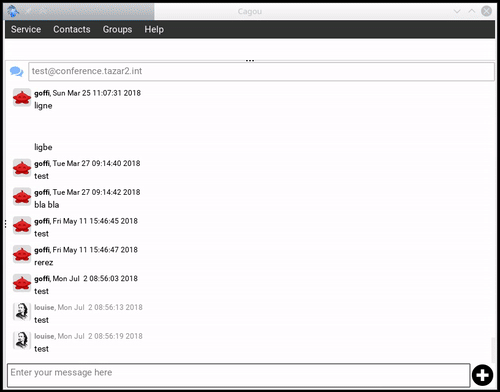
Task: Click goffi's avatar on the 'ligne' message
Action: point(22,98)
